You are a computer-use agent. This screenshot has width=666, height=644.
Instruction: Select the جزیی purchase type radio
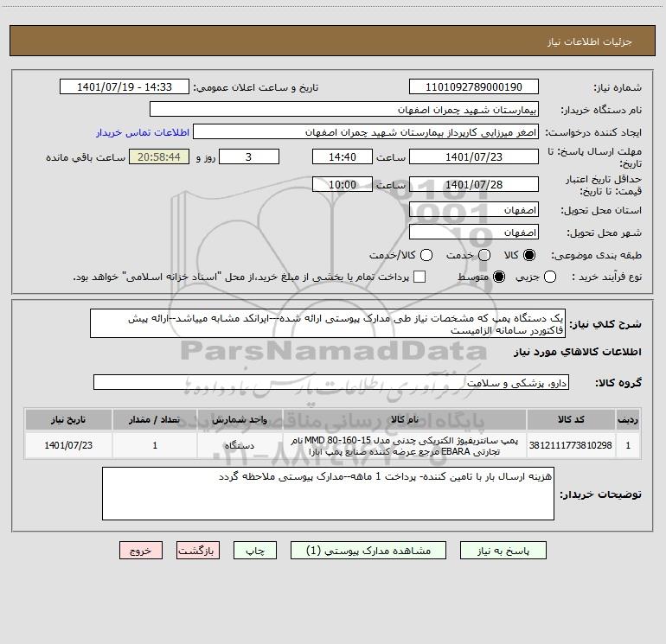coord(550,277)
